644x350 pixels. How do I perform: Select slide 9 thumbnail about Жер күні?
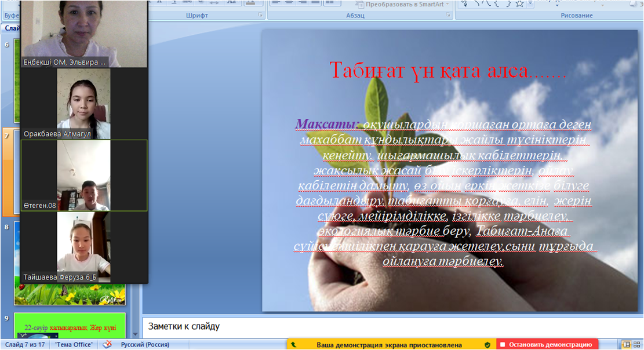point(69,326)
